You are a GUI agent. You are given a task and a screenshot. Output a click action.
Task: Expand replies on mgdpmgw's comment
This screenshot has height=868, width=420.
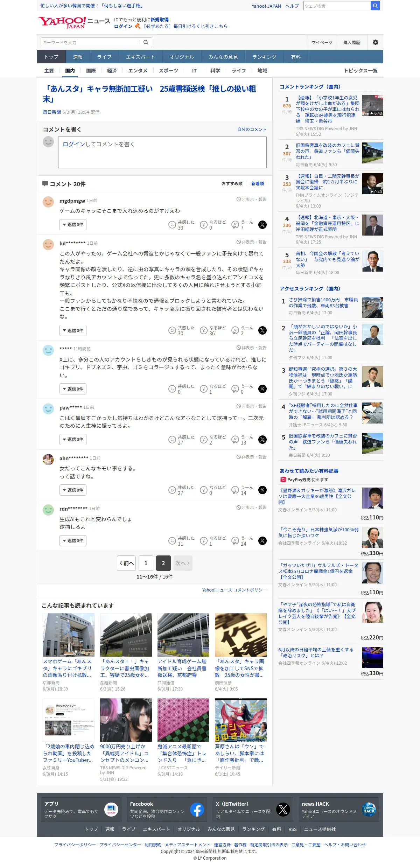coord(73,225)
